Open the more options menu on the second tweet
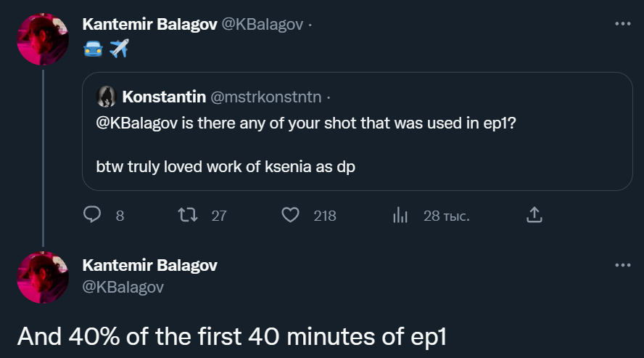 (x=622, y=266)
